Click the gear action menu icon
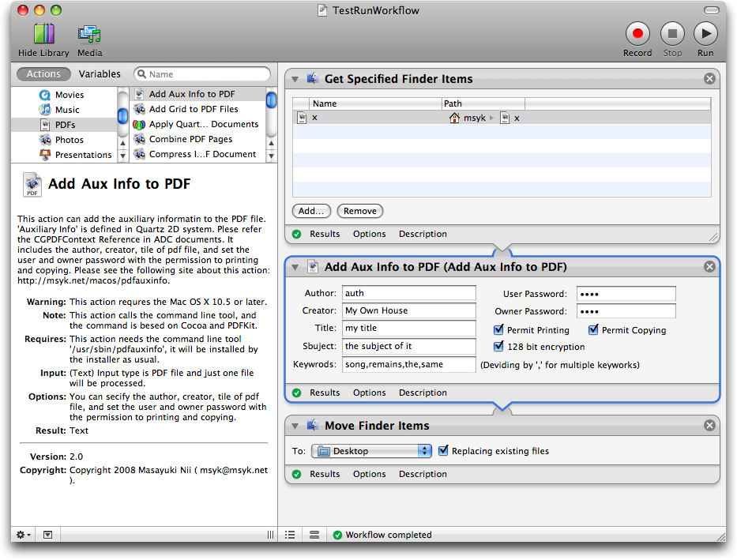The width and height of the screenshot is (737, 560). click(24, 535)
